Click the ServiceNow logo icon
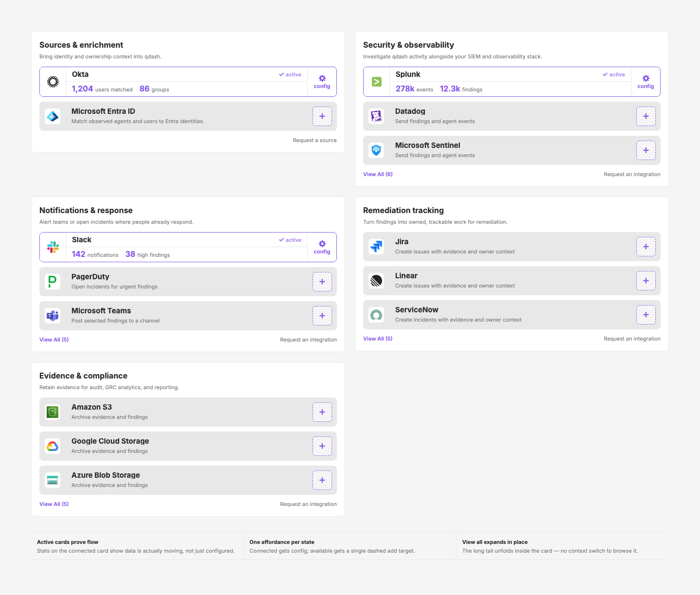 pyautogui.click(x=376, y=315)
